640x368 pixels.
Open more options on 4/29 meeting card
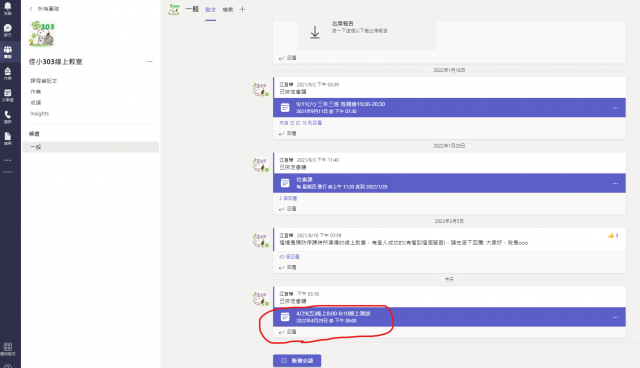tap(615, 317)
